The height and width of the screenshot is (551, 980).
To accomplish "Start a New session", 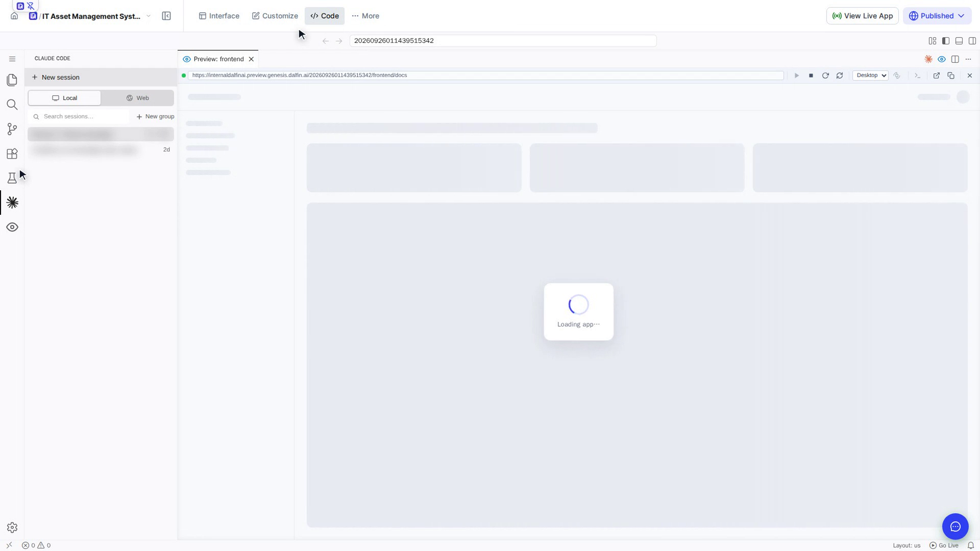I will [56, 78].
